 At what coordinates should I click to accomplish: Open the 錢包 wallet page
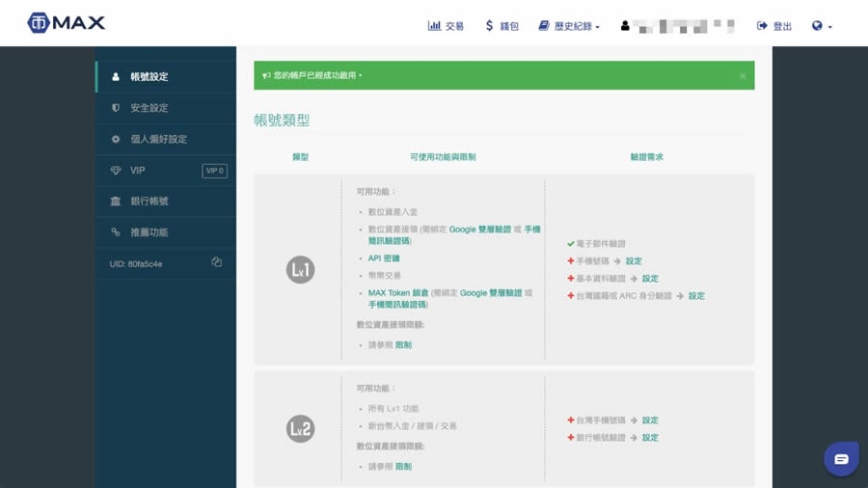tap(502, 26)
